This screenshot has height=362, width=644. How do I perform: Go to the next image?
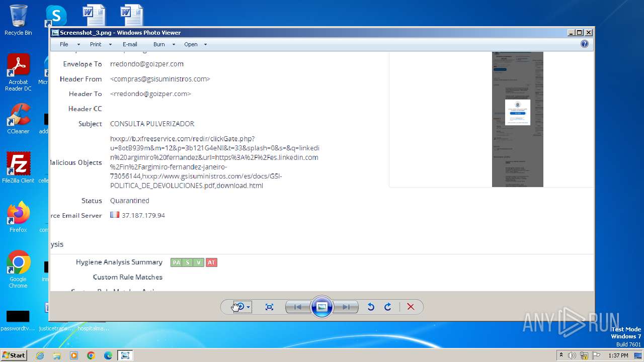coord(346,307)
